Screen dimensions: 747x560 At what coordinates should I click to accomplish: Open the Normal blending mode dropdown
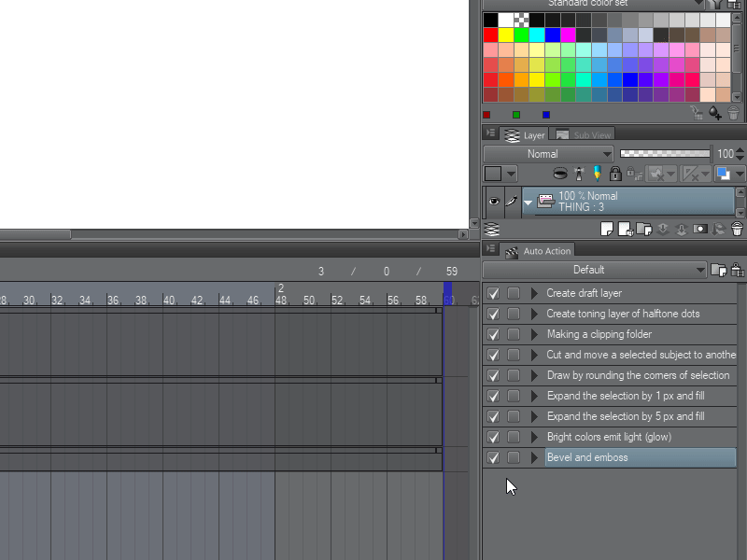[x=548, y=154]
